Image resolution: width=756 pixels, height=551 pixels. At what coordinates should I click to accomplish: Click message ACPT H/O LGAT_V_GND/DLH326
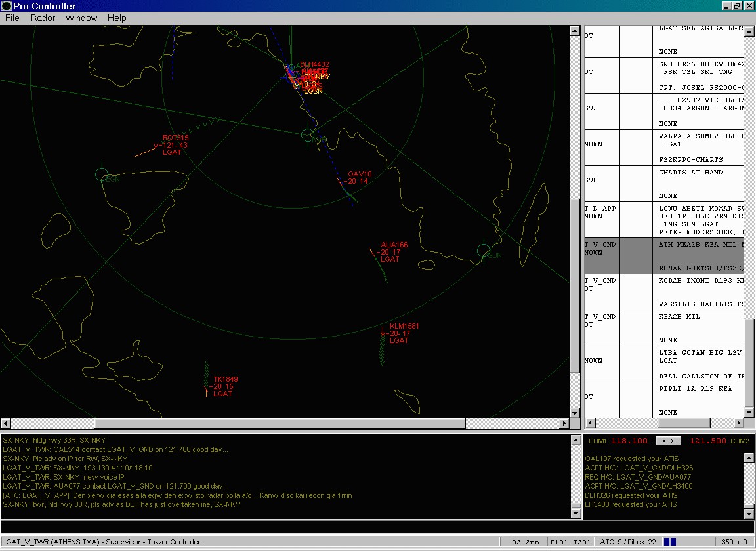[639, 468]
